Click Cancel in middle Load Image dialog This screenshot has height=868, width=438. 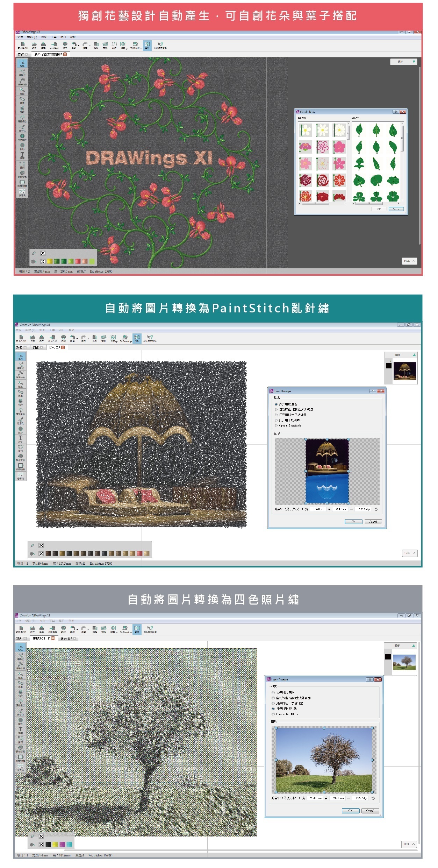pos(373,521)
